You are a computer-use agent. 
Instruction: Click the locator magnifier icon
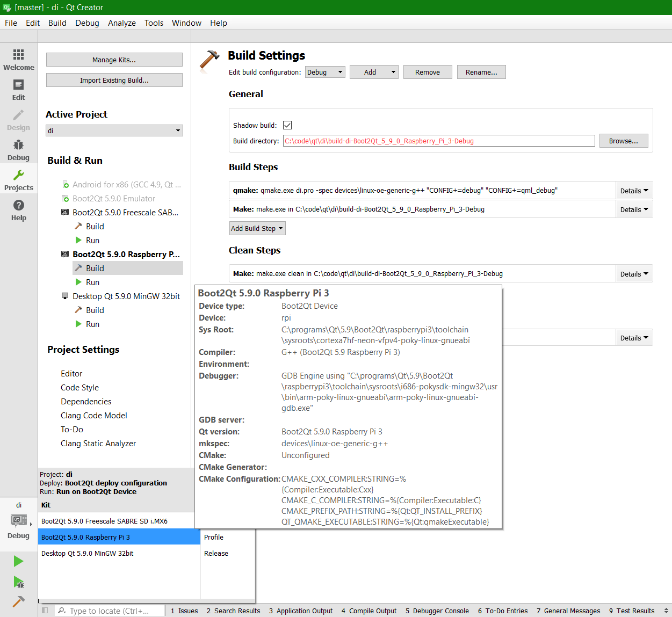point(62,611)
